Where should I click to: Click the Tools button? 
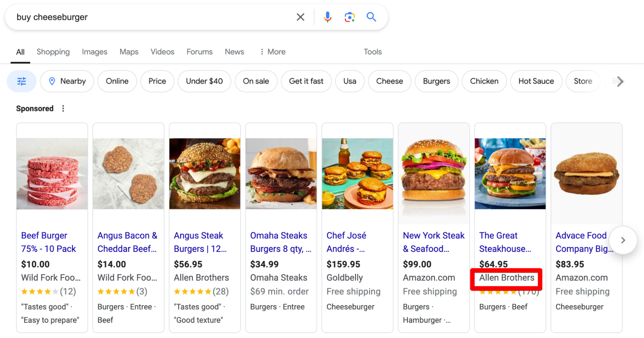(x=372, y=51)
